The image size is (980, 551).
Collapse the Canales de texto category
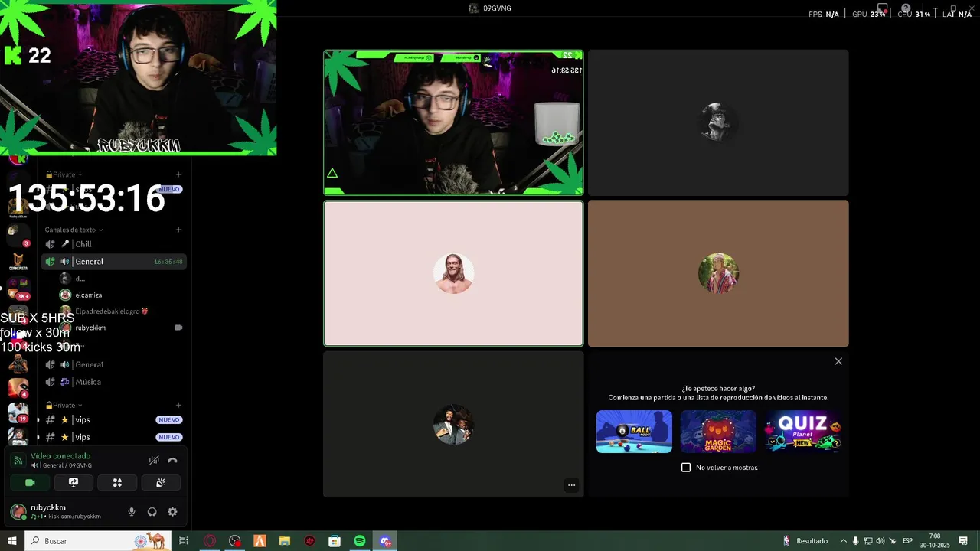coord(73,230)
